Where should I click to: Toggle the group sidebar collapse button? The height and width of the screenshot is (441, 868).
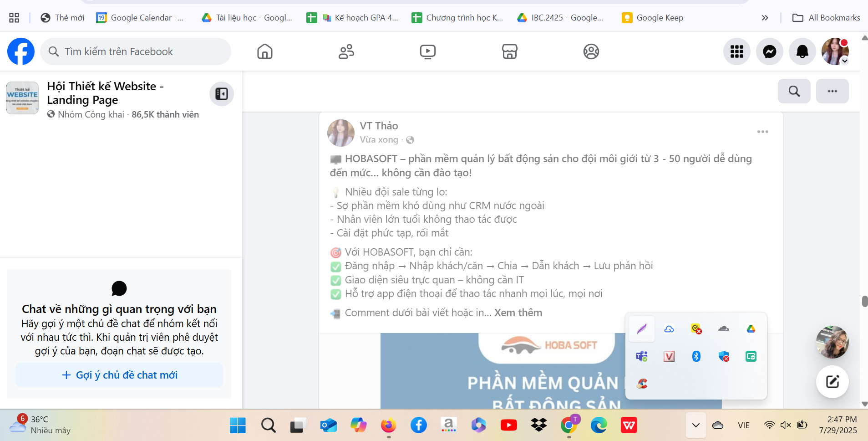[x=222, y=94]
